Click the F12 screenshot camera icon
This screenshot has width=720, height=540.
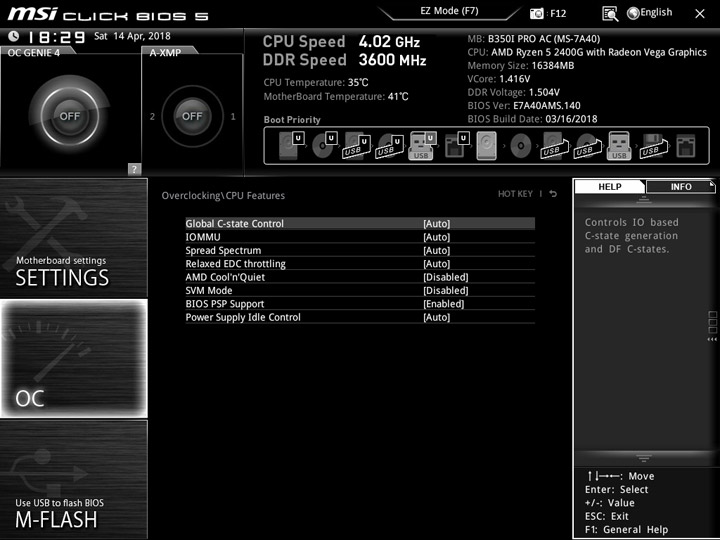[536, 14]
